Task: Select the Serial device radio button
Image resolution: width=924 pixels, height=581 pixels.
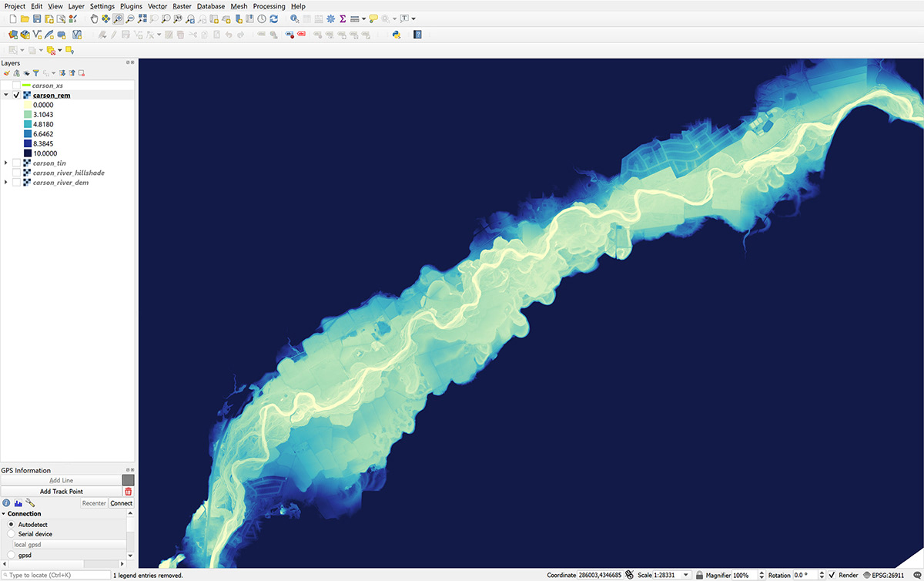Action: [x=11, y=534]
